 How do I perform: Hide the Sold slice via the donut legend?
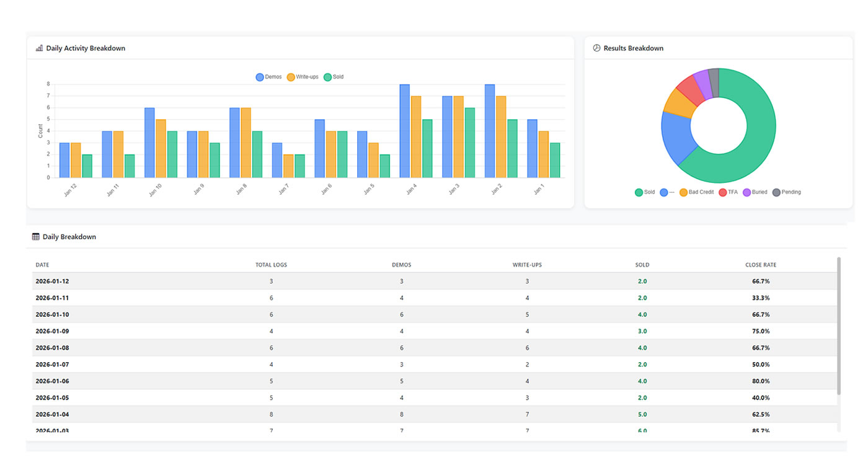click(x=644, y=192)
